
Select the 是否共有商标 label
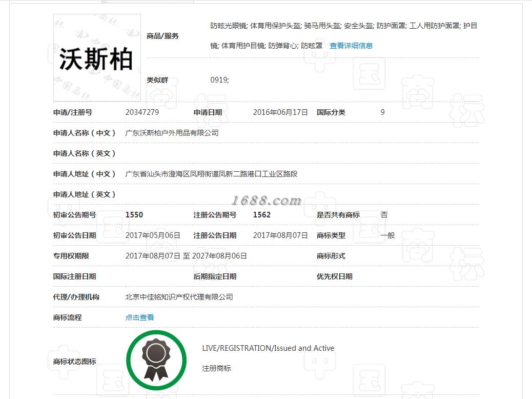point(338,215)
